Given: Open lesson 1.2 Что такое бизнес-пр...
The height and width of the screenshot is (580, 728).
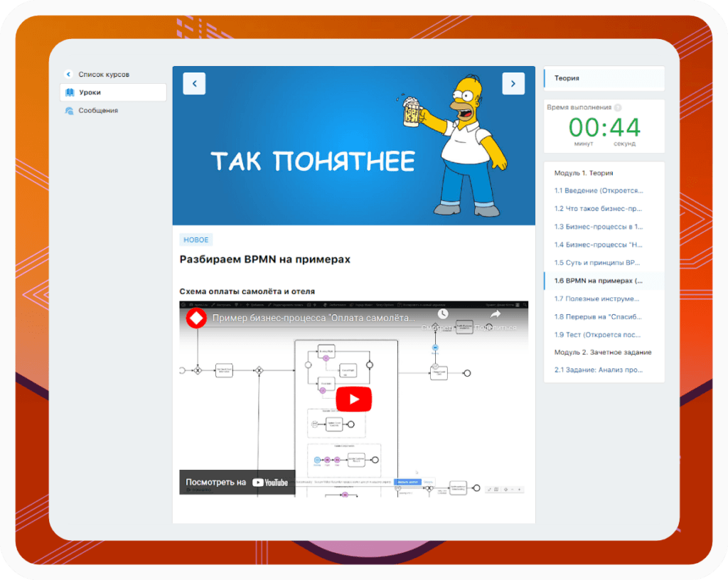Looking at the screenshot, I should pyautogui.click(x=598, y=209).
